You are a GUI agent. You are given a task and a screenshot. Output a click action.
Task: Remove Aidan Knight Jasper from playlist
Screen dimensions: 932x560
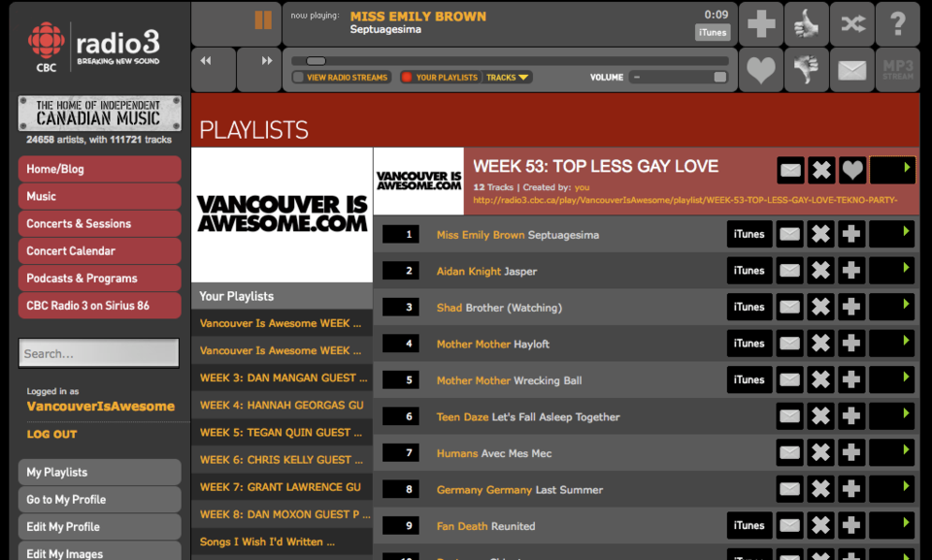(821, 271)
